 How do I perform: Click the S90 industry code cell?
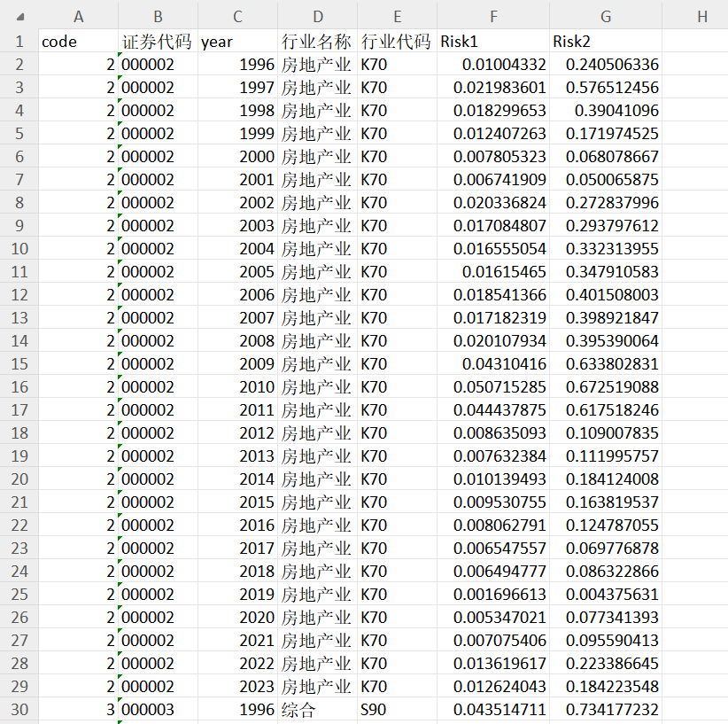coord(397,709)
